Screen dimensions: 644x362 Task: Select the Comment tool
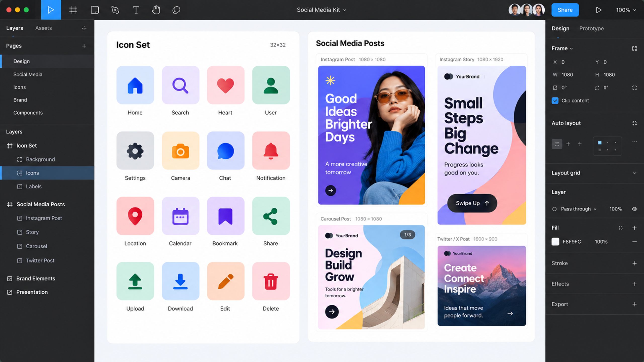pyautogui.click(x=176, y=10)
